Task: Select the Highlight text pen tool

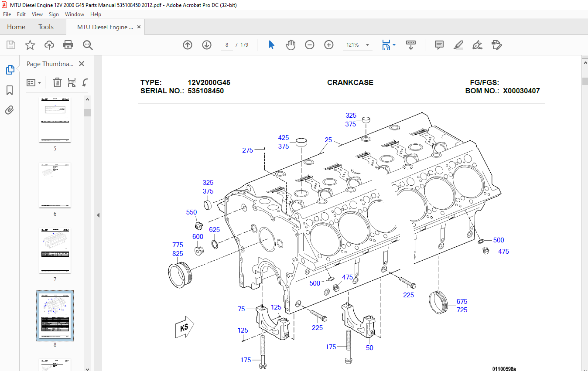Action: pyautogui.click(x=458, y=44)
